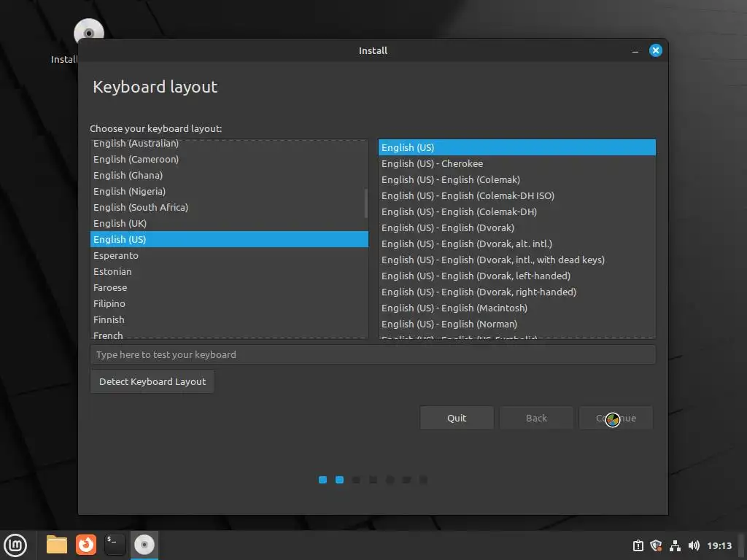Select English (Macintosh) variant
The height and width of the screenshot is (560, 747).
point(517,308)
